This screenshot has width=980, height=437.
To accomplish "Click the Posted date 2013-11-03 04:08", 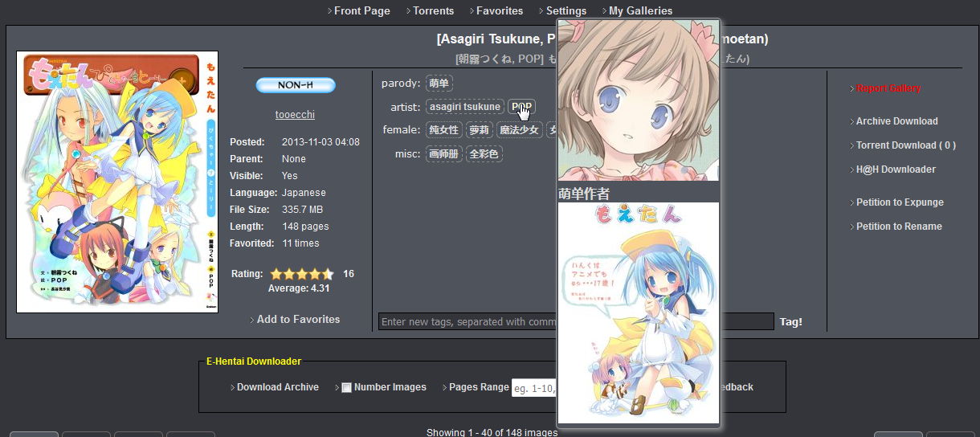I will pos(321,142).
